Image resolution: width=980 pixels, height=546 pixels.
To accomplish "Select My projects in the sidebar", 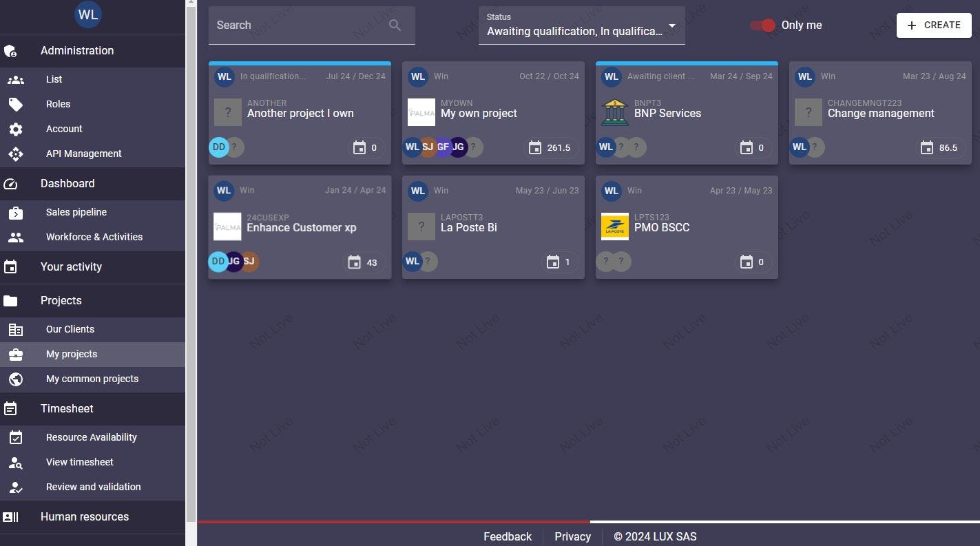I will (x=71, y=354).
